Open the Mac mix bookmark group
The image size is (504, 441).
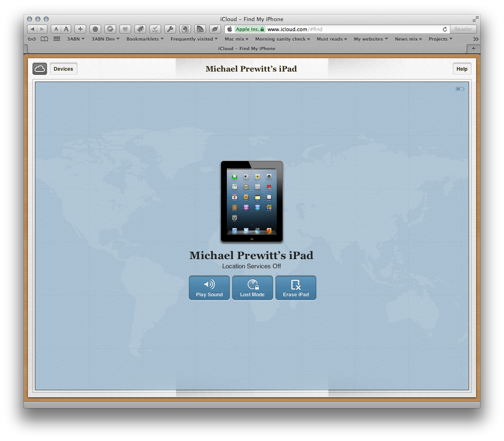point(236,39)
